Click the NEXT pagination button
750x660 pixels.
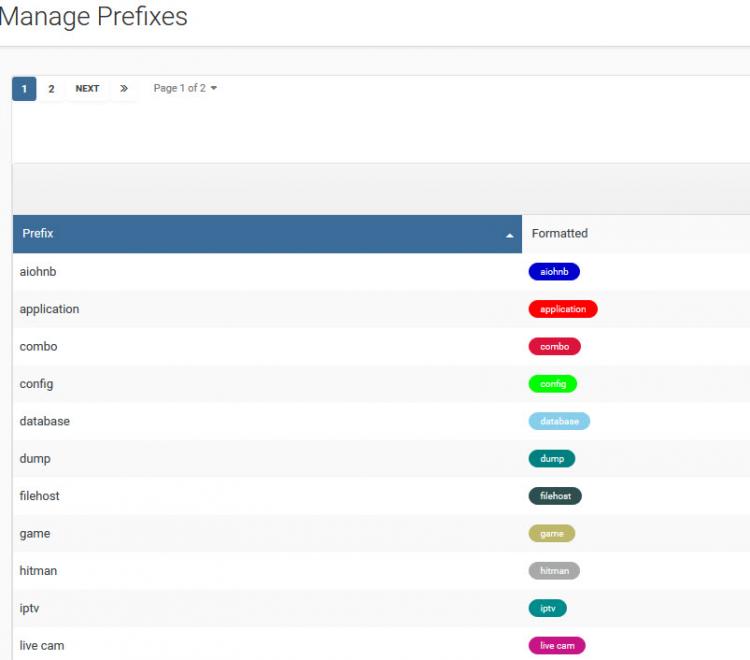click(87, 88)
